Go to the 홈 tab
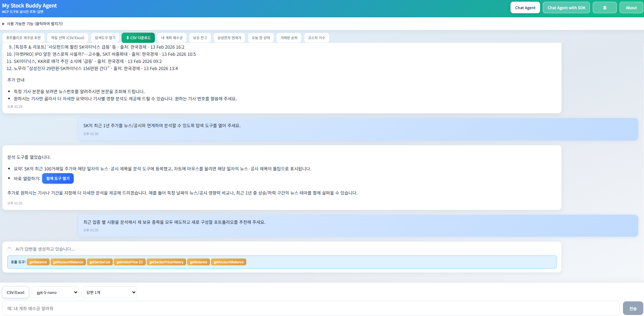Image resolution: width=644 pixels, height=316 pixels. pyautogui.click(x=604, y=8)
